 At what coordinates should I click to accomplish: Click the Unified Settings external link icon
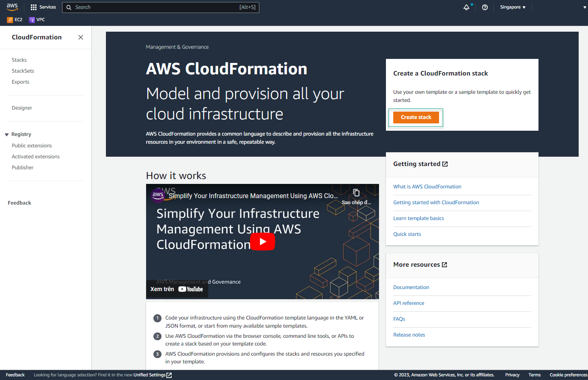click(169, 375)
